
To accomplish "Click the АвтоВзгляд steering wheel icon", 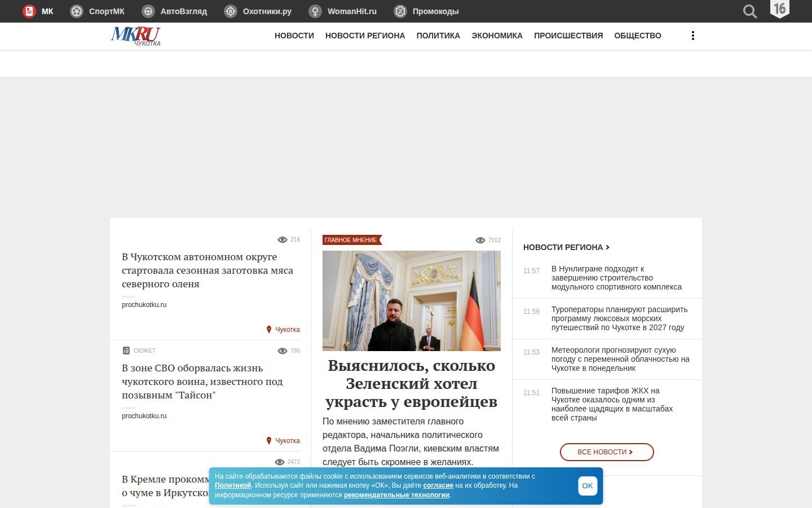I will [x=148, y=11].
